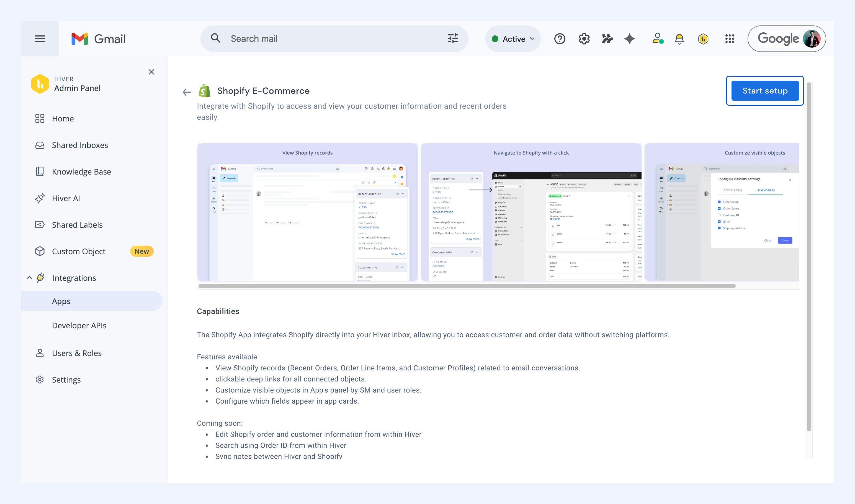Click the Custom Object cube icon
855x504 pixels.
click(x=40, y=251)
